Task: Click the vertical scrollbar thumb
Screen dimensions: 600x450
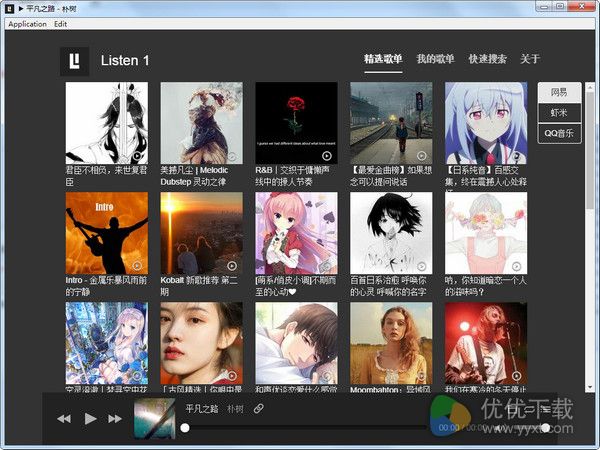Action: pyautogui.click(x=590, y=150)
